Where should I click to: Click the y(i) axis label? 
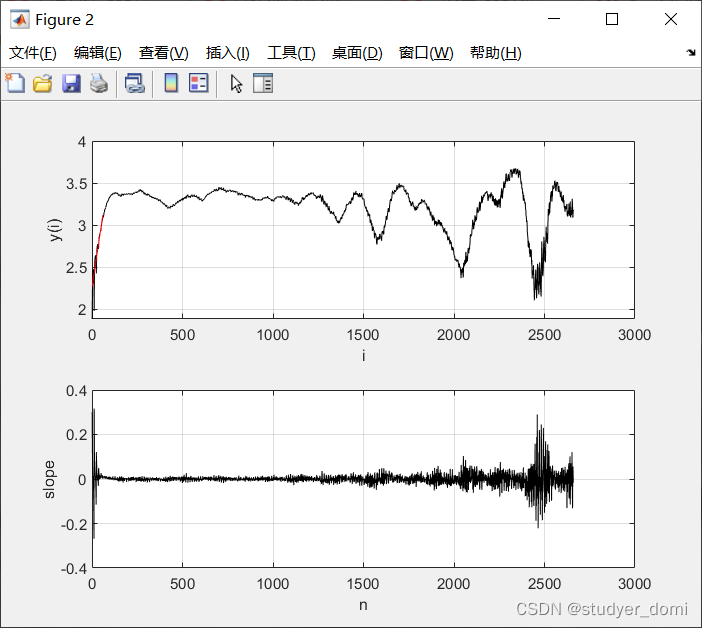click(55, 230)
